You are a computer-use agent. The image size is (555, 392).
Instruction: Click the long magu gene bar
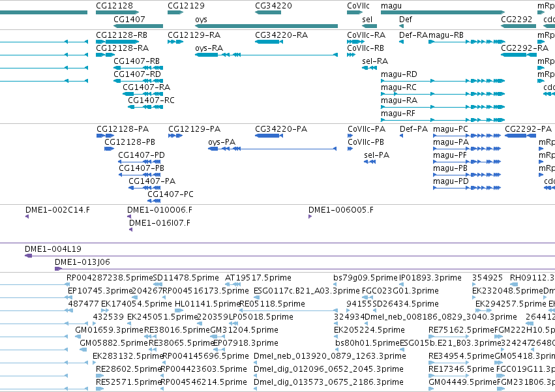pos(443,12)
